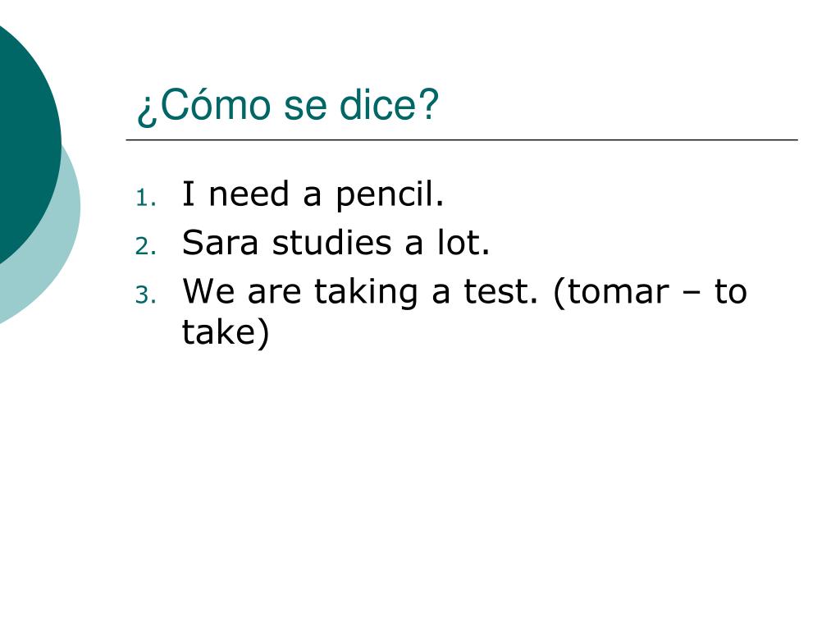
Task: Click the word 'taking' in sentence three
Action: click(x=365, y=293)
